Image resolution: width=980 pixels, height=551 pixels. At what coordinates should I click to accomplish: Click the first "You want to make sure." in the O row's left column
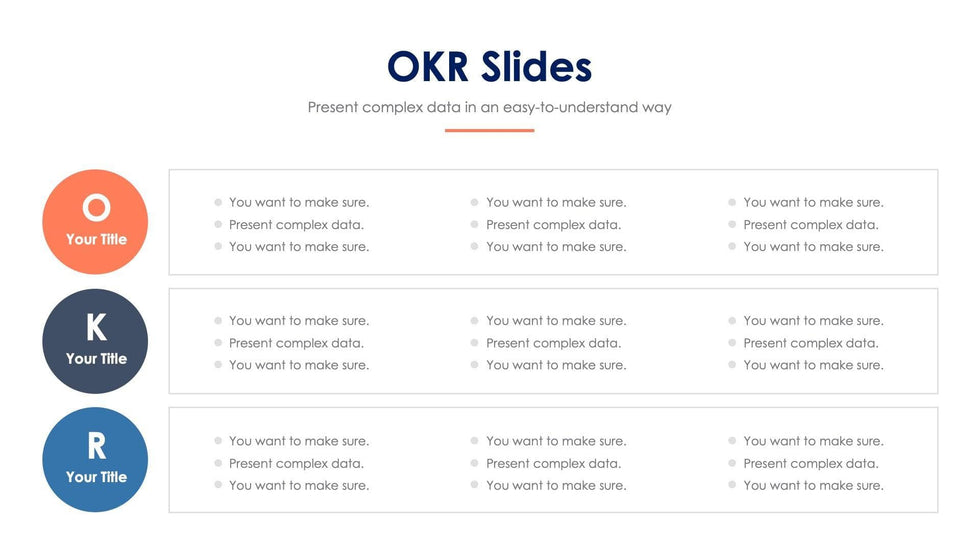(298, 202)
